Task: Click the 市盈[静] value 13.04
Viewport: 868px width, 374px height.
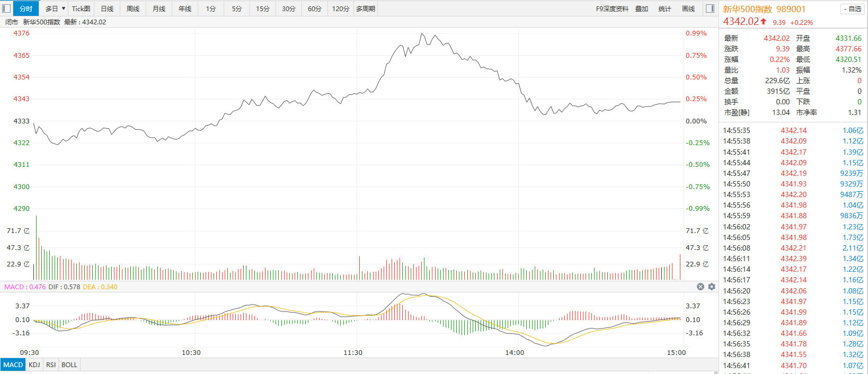Action: [781, 112]
